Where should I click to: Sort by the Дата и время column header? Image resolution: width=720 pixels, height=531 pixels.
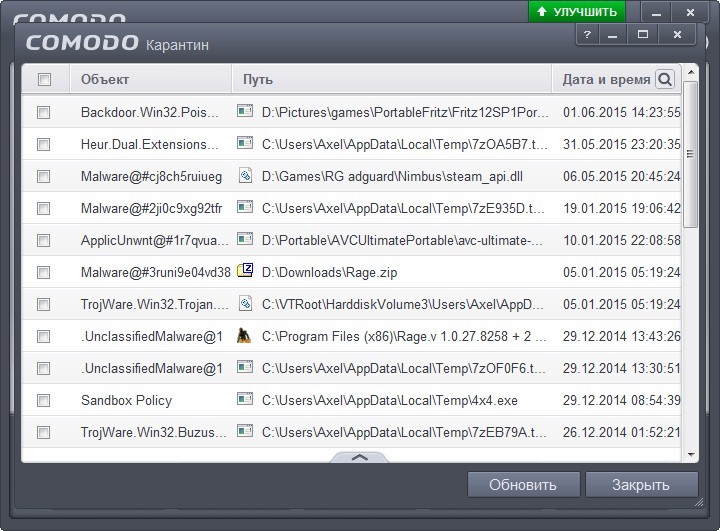[606, 79]
